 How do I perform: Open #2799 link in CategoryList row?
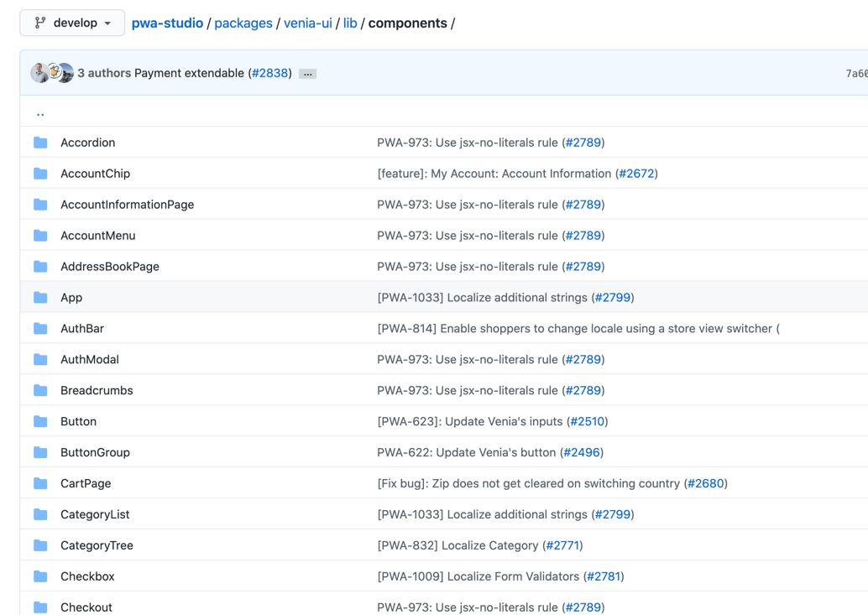(613, 514)
